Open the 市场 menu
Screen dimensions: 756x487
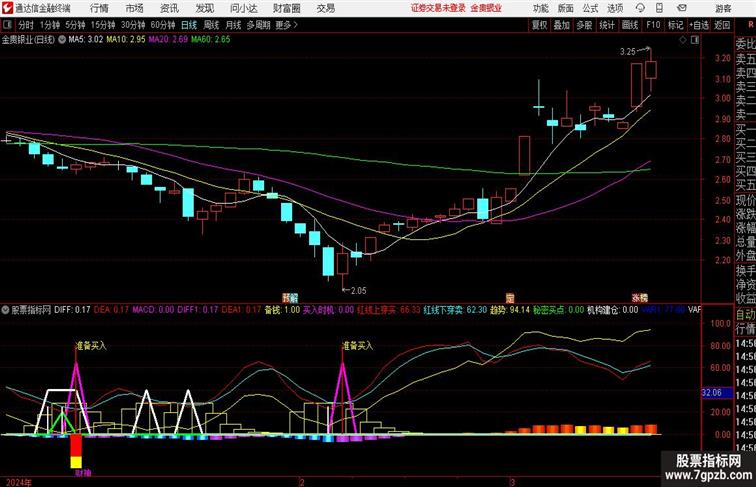tap(135, 8)
